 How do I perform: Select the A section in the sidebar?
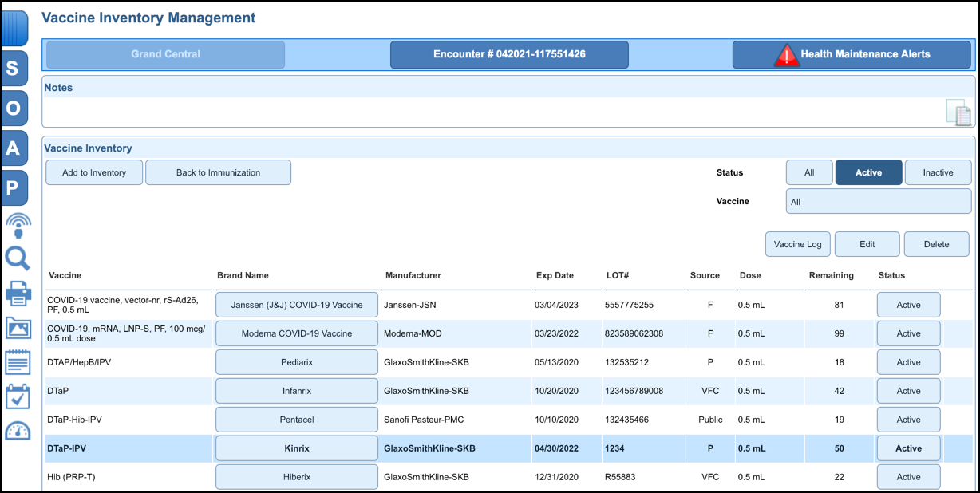(14, 148)
